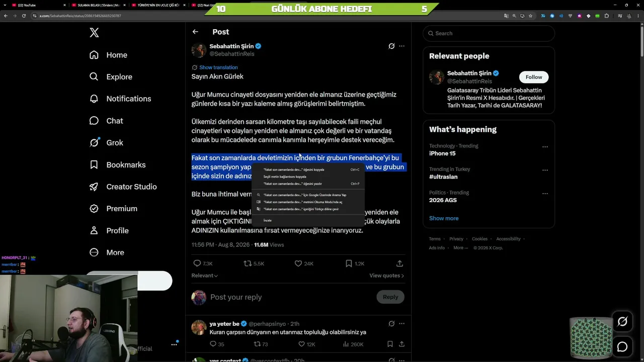Viewport: 644px width, 362px height.
Task: Switch to the '(22) YouTube' browser tab
Action: (39, 5)
